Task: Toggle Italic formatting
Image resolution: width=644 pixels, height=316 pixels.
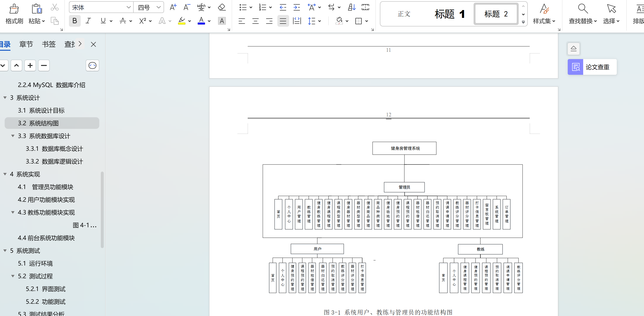Action: pyautogui.click(x=88, y=21)
